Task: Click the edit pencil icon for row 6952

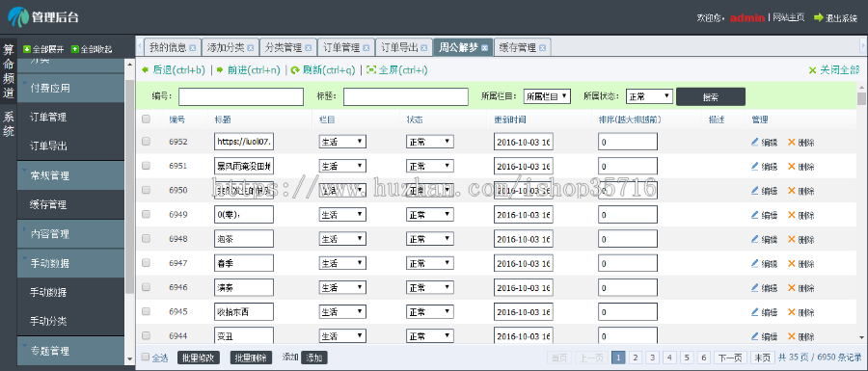Action: pos(754,142)
